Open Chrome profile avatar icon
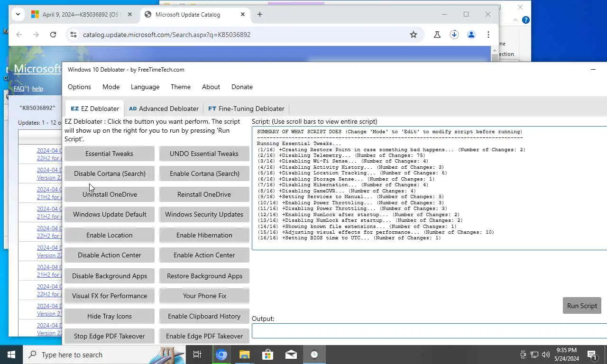Image resolution: width=607 pixels, height=364 pixels. (471, 35)
